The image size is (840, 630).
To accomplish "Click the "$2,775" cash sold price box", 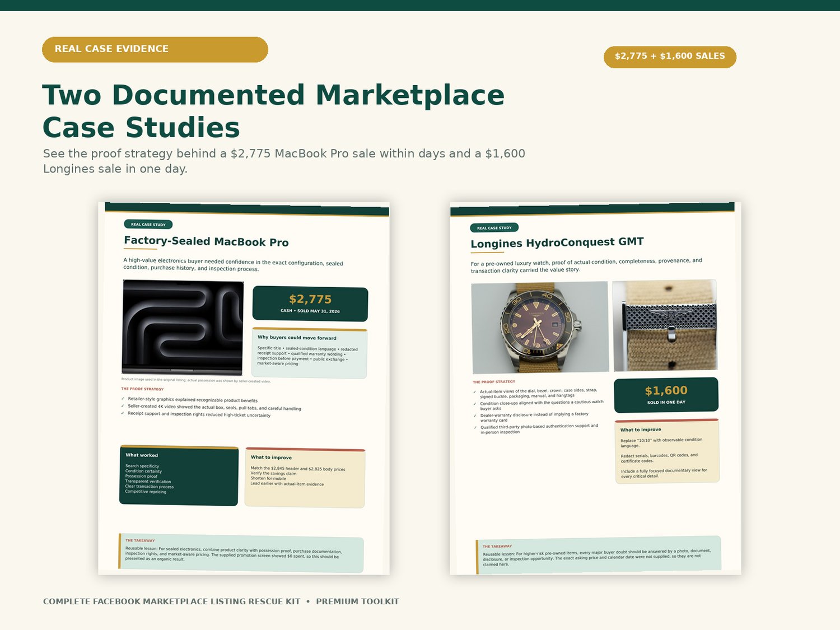I will [x=310, y=304].
